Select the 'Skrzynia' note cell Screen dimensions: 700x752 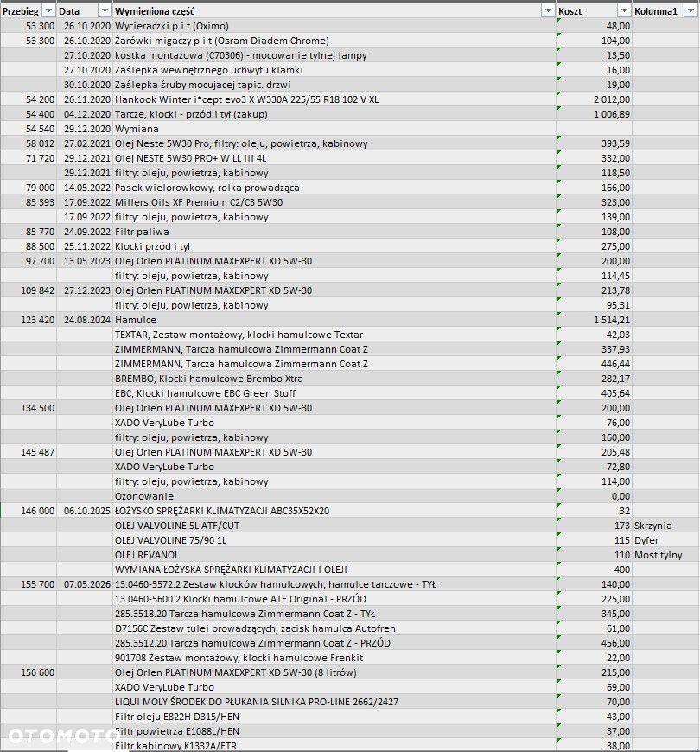coord(665,526)
